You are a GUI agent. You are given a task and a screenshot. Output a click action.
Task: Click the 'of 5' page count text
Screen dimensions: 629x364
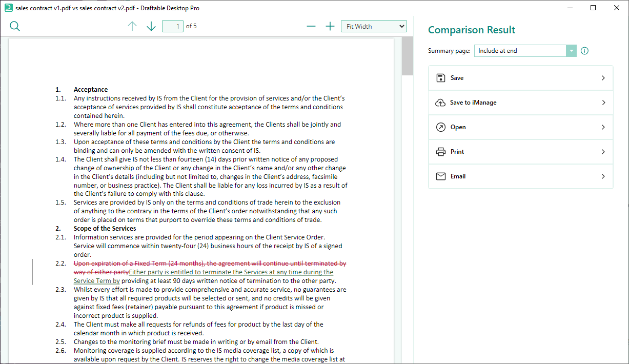pyautogui.click(x=191, y=26)
